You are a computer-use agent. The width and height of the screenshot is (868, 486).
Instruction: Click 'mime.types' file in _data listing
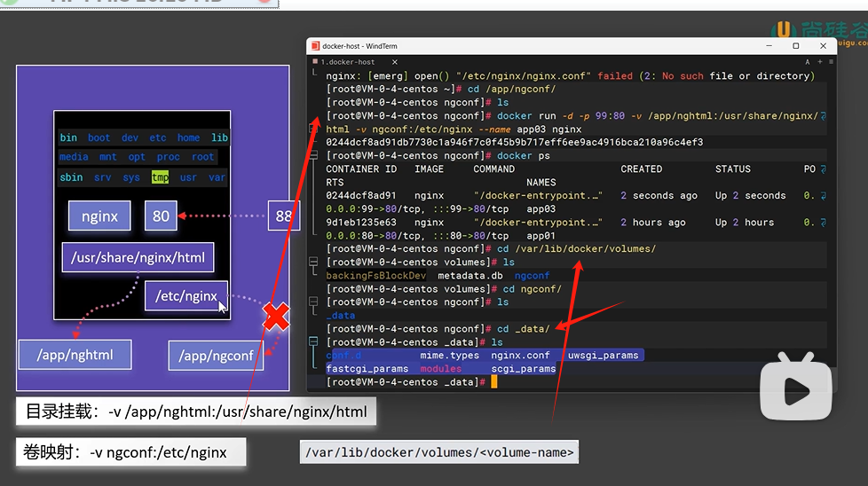449,355
